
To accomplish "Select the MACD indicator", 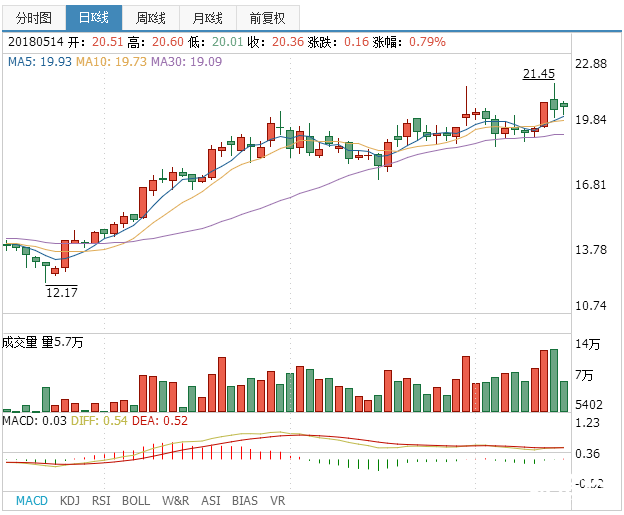I will [x=32, y=500].
